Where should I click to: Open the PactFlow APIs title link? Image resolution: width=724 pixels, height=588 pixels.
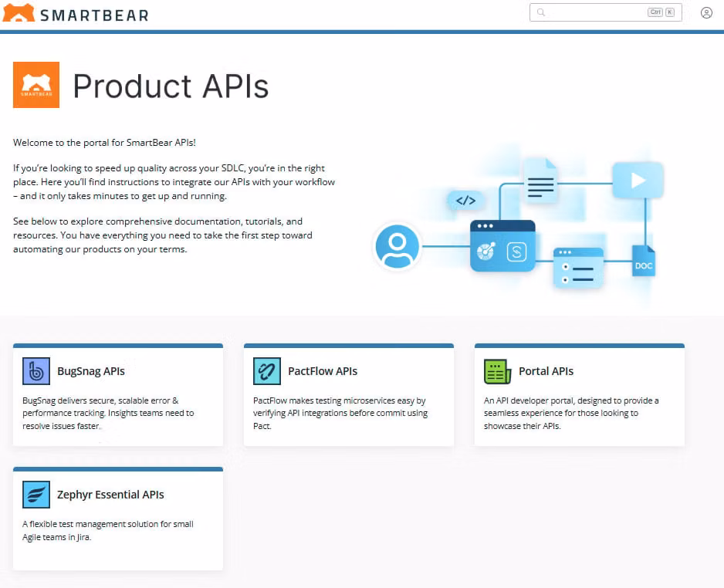[322, 371]
